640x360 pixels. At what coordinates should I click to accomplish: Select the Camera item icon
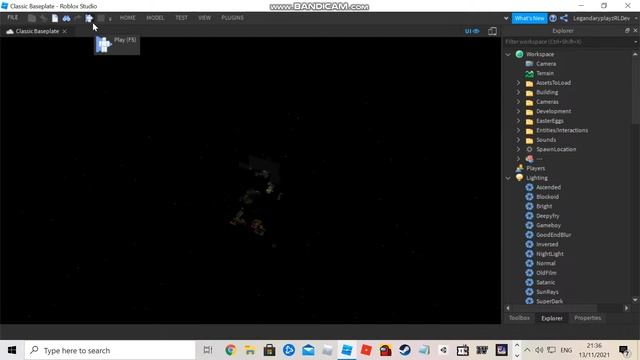click(x=529, y=64)
